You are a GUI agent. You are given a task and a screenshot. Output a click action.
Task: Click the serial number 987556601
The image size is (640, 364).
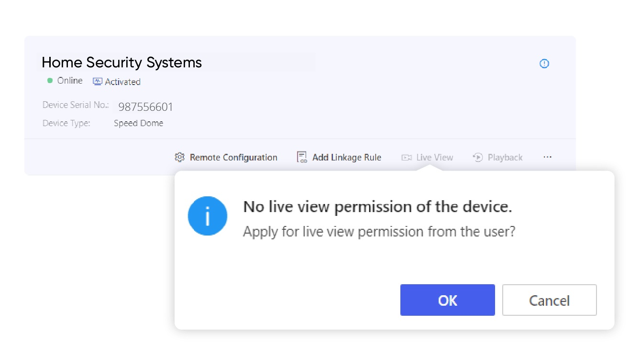click(x=145, y=107)
